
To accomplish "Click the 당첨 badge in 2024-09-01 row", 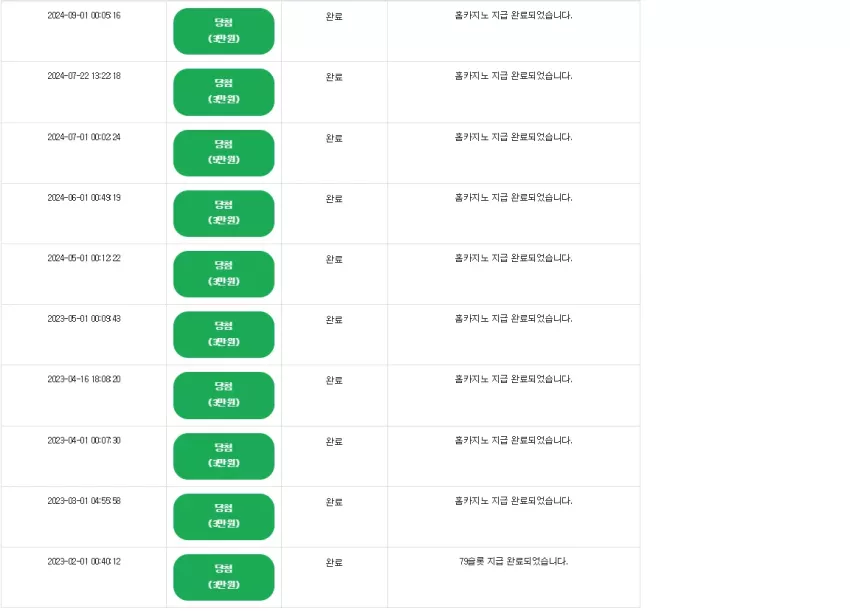I will [x=223, y=31].
